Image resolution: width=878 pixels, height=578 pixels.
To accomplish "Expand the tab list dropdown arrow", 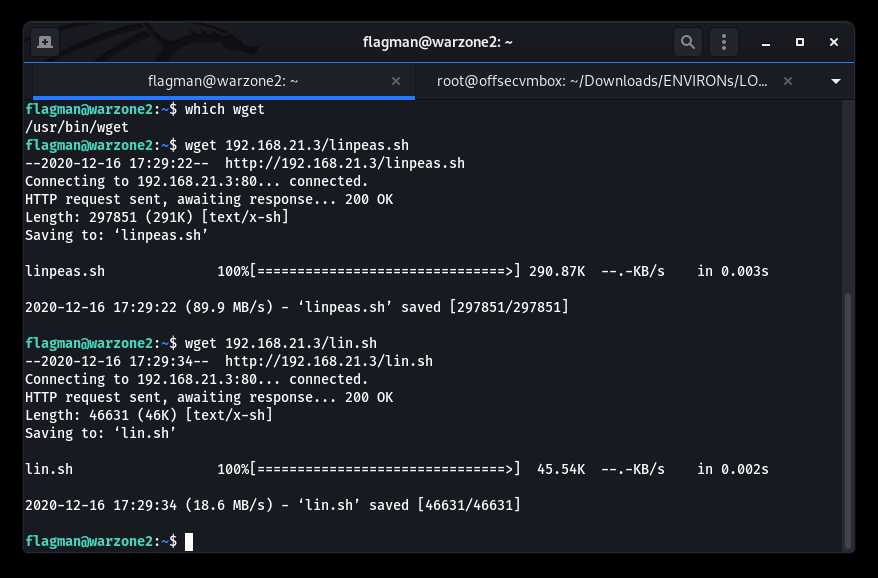I will coord(836,81).
